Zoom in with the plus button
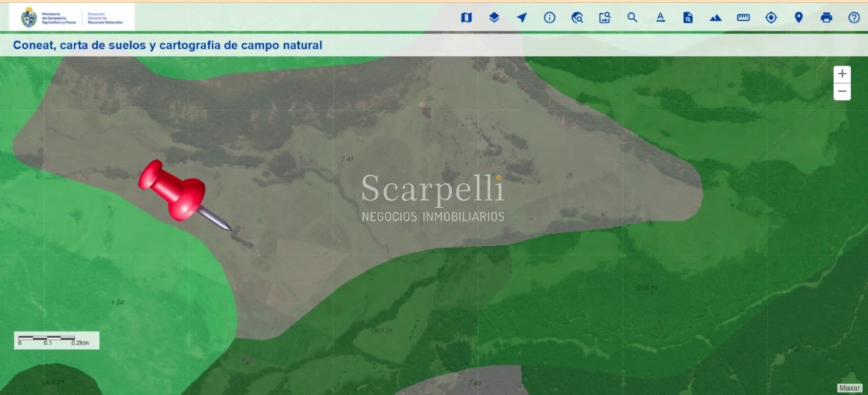 (842, 74)
